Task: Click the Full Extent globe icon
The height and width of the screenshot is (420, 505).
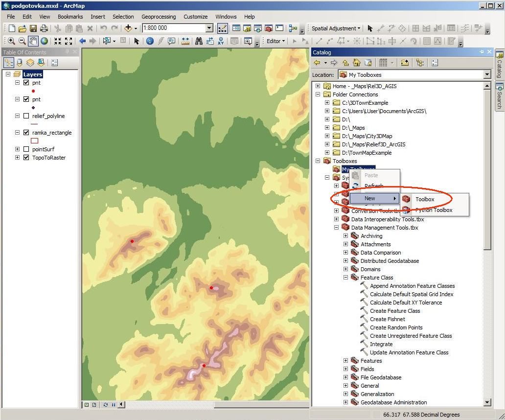Action: 45,41
